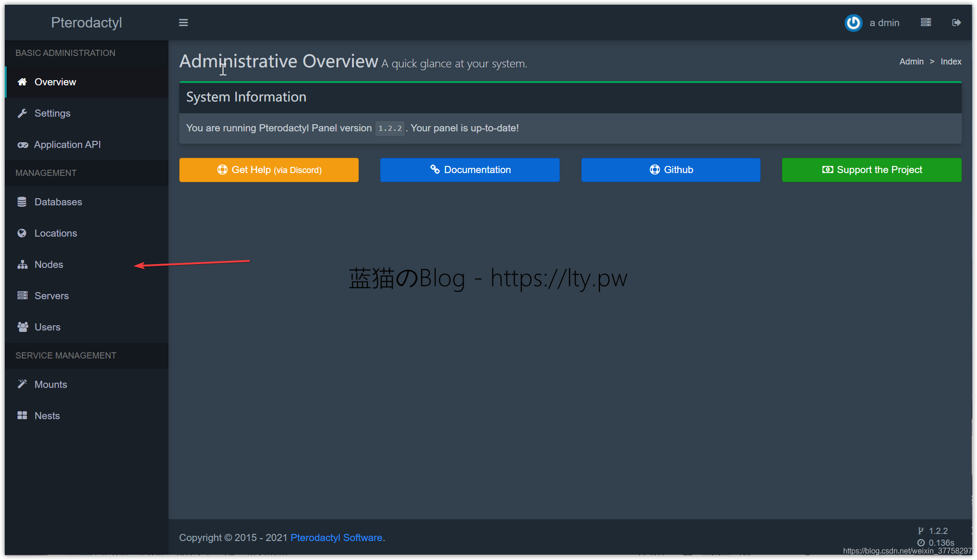Open the Nodes menu item

pos(49,265)
